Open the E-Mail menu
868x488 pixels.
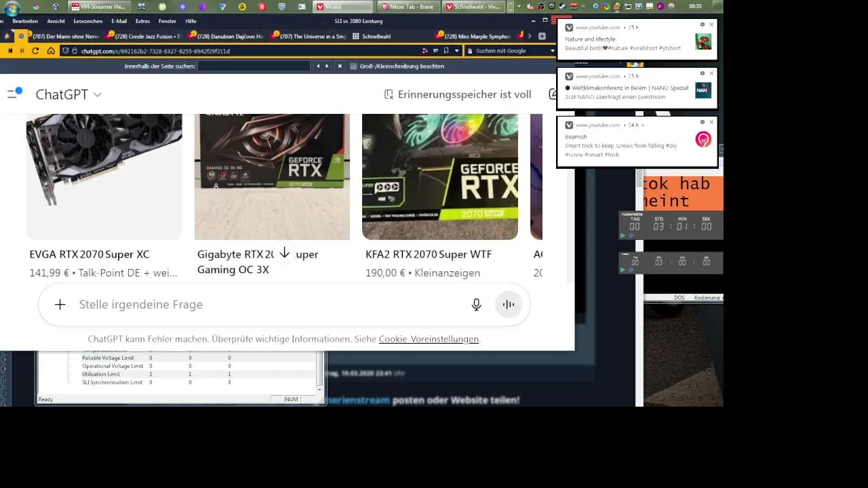point(119,21)
